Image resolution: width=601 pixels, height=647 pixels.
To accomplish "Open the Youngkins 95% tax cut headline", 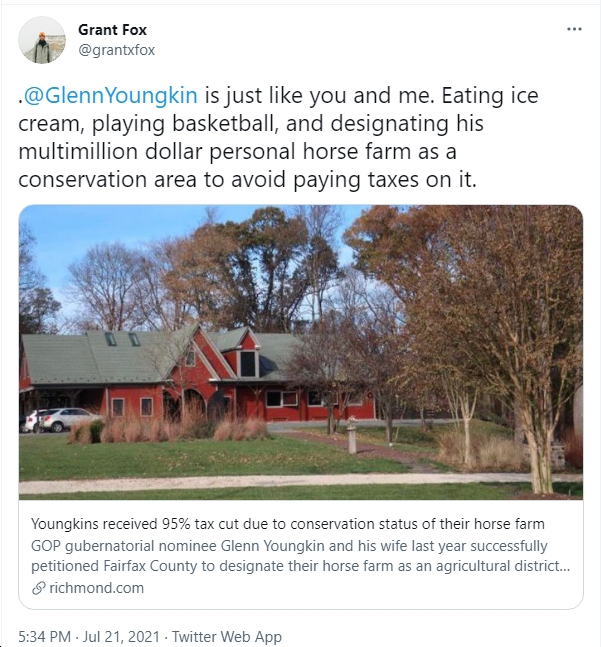I will pos(288,524).
